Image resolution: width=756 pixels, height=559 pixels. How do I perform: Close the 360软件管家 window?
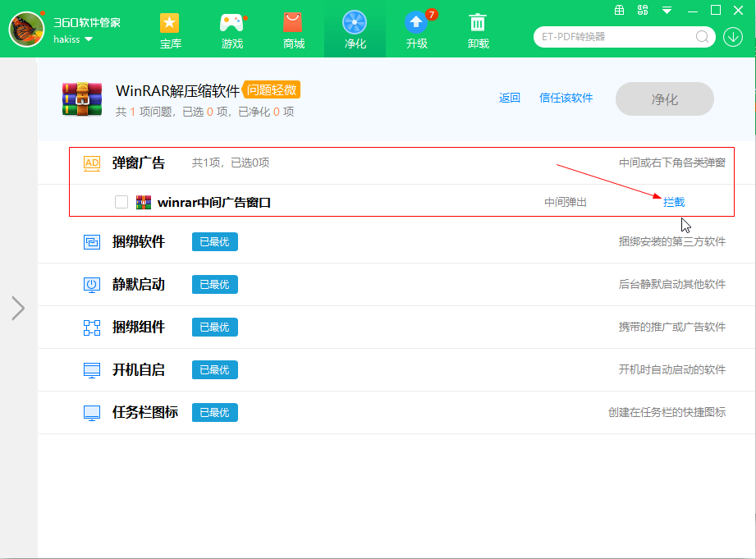(738, 10)
